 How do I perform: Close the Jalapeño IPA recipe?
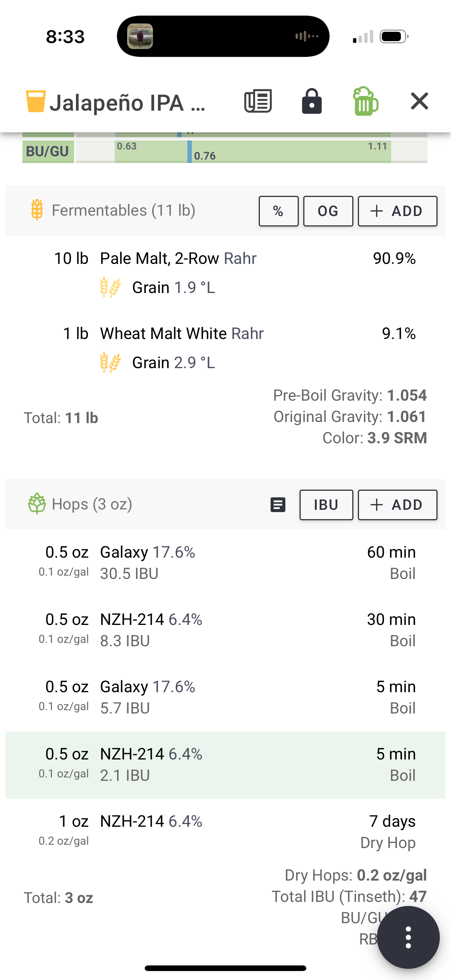[x=420, y=101]
